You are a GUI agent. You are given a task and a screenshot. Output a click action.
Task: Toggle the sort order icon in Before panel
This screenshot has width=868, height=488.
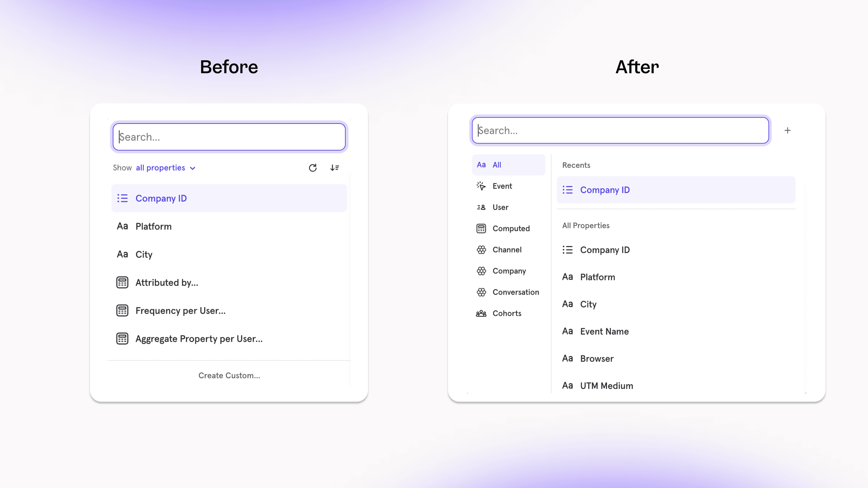(335, 167)
